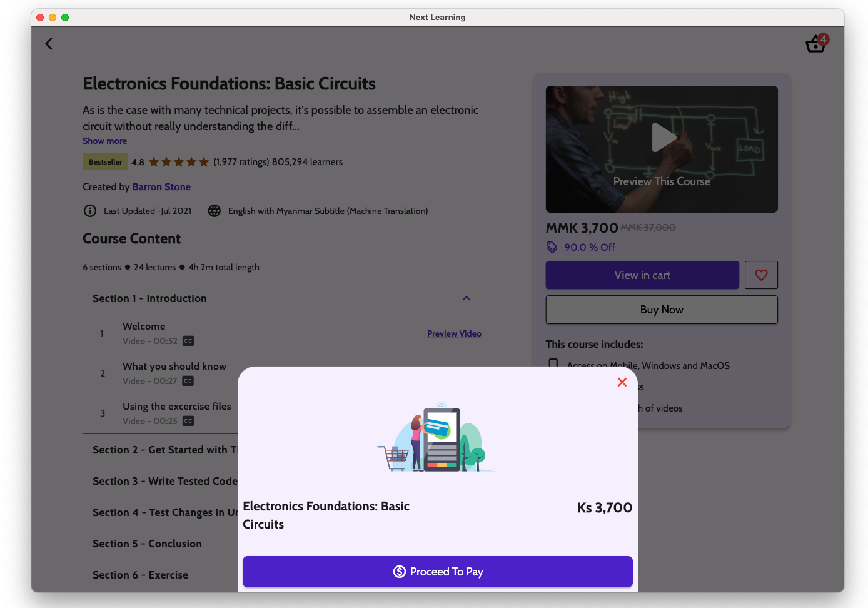Close the payment popup with red X

pos(622,382)
